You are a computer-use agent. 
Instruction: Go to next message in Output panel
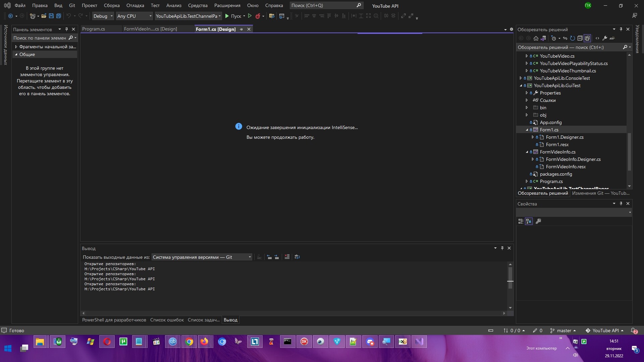click(x=277, y=257)
